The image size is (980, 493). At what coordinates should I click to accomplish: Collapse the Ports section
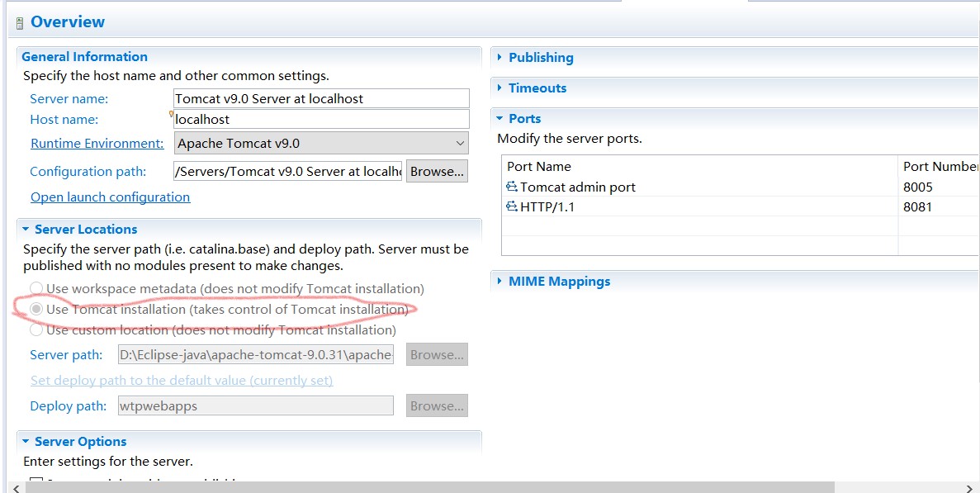pos(499,119)
